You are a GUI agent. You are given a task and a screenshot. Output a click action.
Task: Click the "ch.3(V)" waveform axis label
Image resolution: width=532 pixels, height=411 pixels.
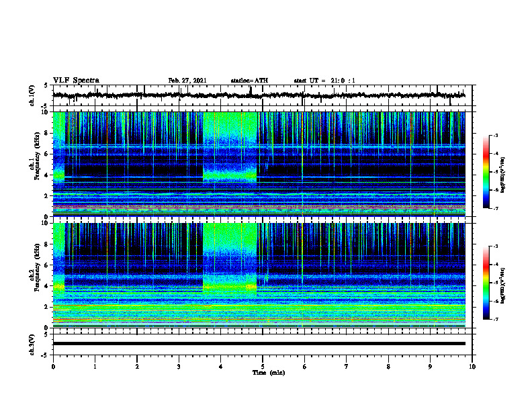(32, 345)
